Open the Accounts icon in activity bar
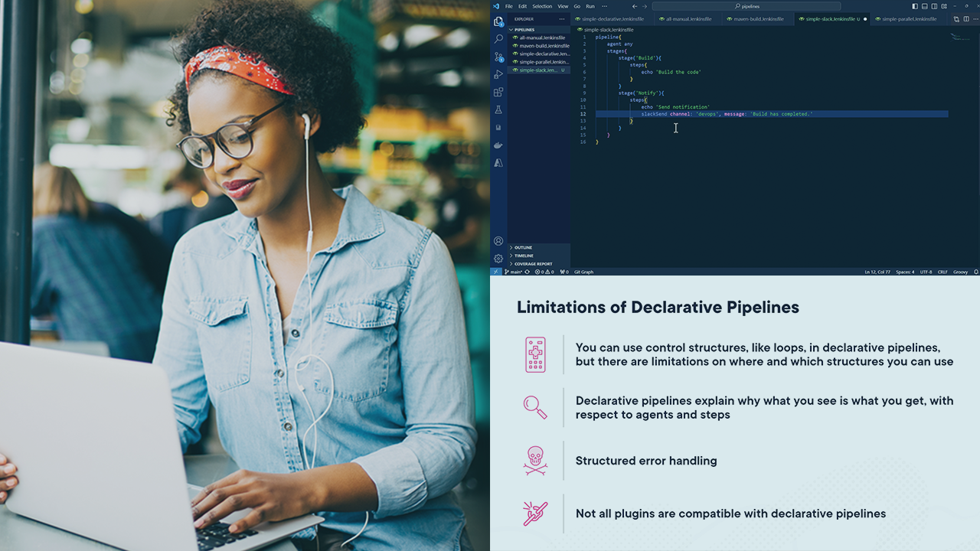 tap(498, 241)
